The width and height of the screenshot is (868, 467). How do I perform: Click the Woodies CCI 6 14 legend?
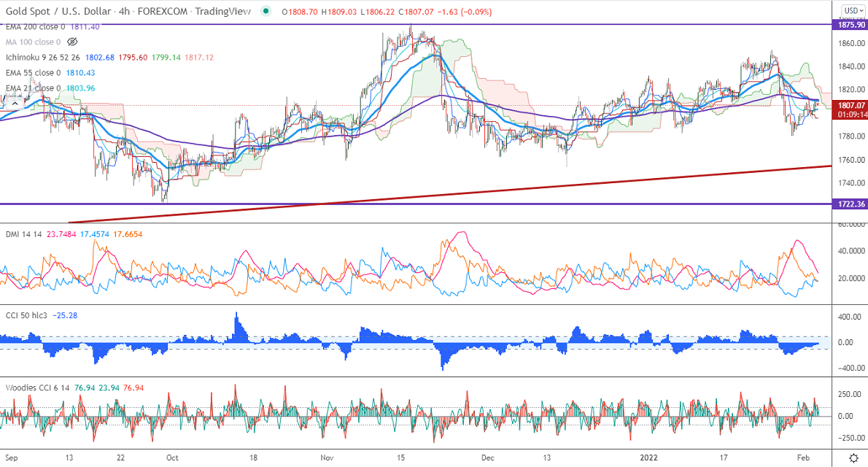click(x=38, y=387)
